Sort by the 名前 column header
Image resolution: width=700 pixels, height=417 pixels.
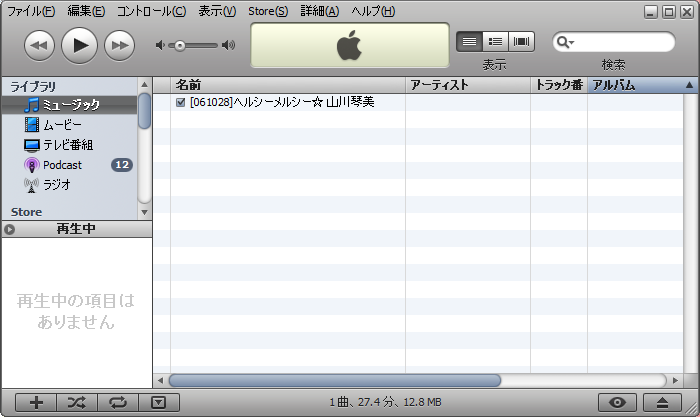[x=288, y=85]
